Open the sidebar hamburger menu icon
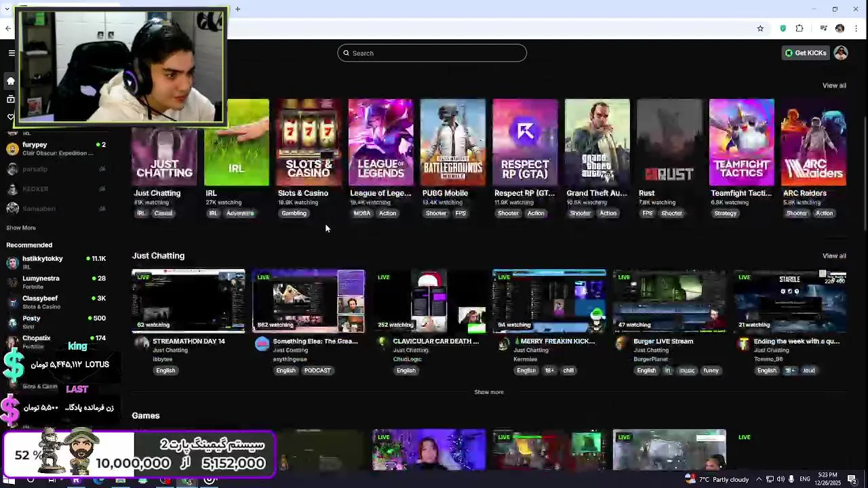 [11, 53]
